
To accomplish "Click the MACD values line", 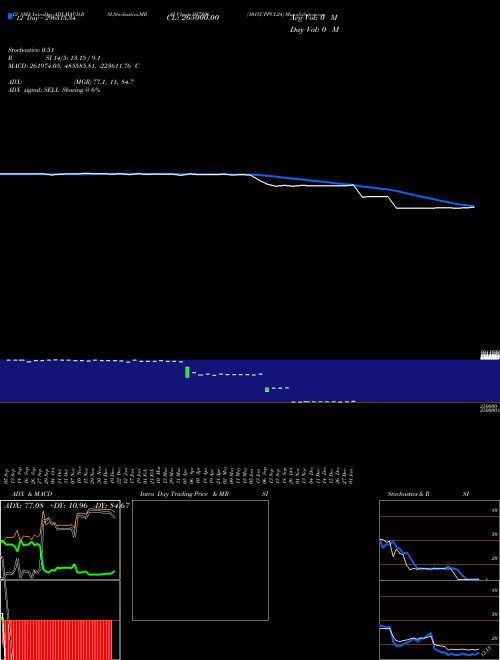I will point(74,66).
